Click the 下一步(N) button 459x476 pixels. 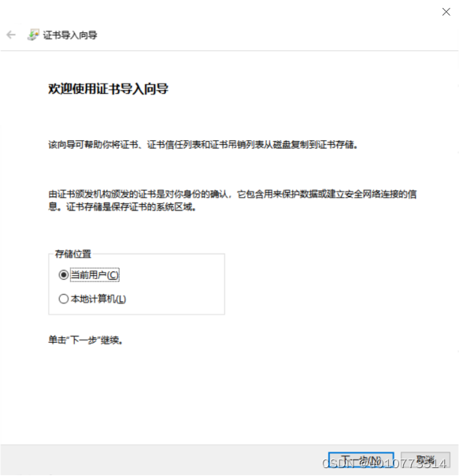[x=361, y=460]
